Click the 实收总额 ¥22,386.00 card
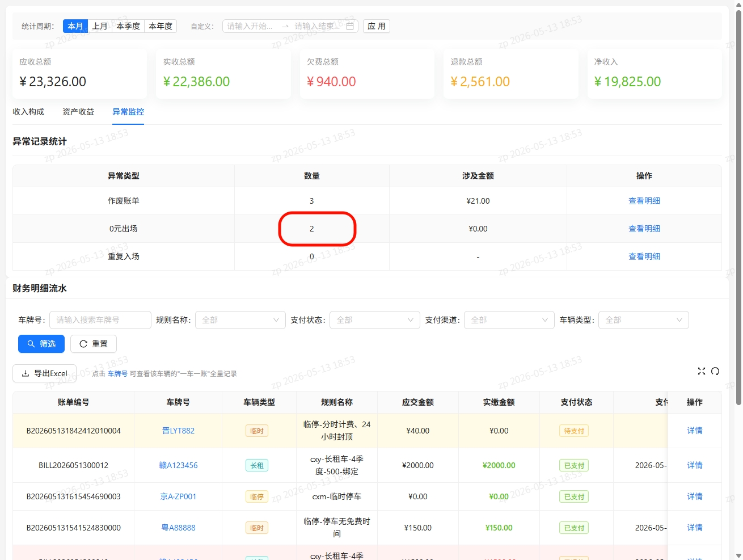The height and width of the screenshot is (560, 743). click(x=223, y=74)
